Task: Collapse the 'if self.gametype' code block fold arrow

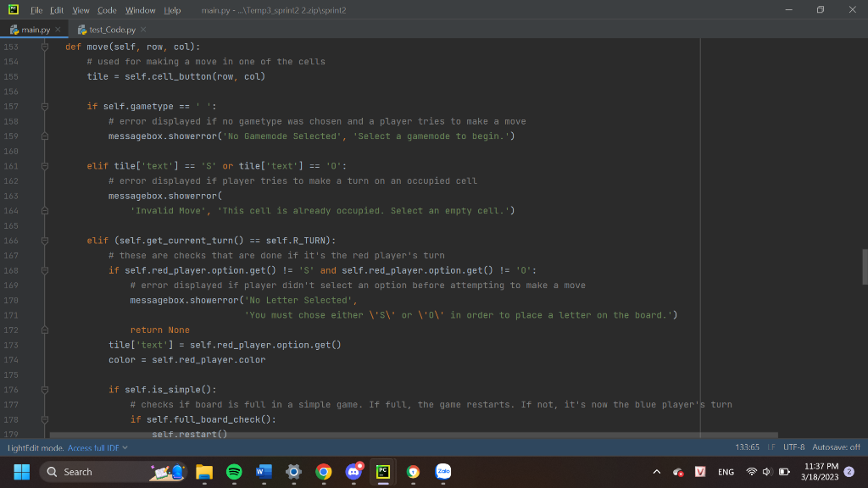Action: point(43,106)
